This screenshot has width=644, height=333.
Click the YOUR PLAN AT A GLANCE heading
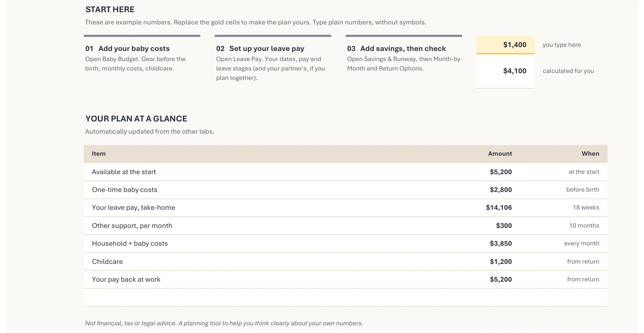136,119
